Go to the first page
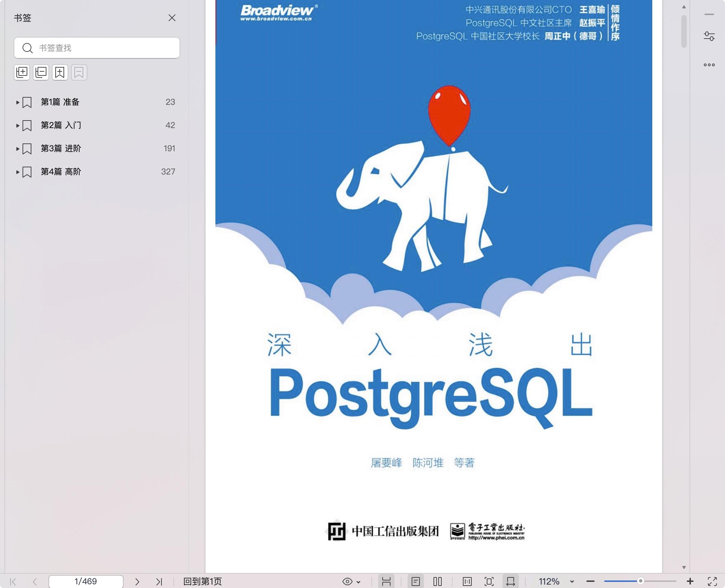Image resolution: width=725 pixels, height=588 pixels. click(13, 581)
